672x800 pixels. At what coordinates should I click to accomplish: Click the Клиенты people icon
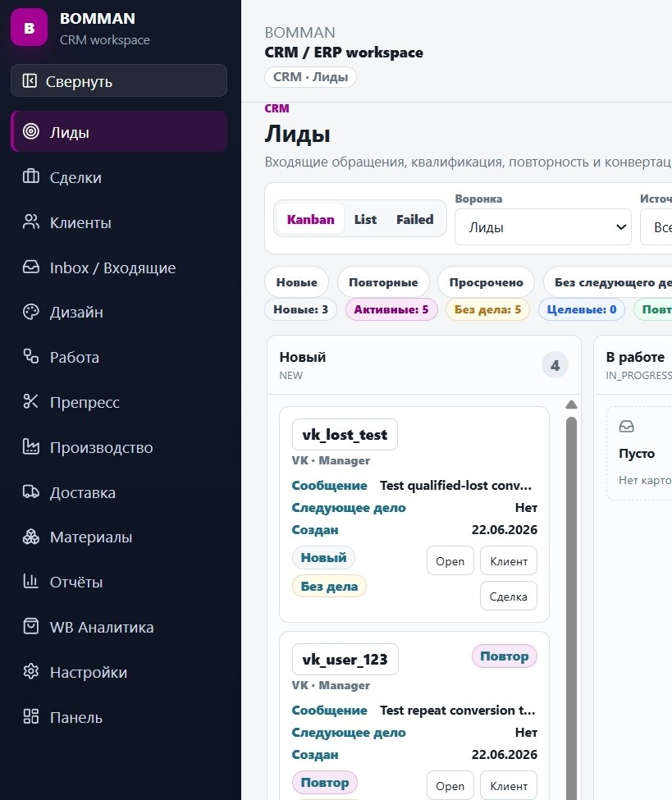coord(30,222)
